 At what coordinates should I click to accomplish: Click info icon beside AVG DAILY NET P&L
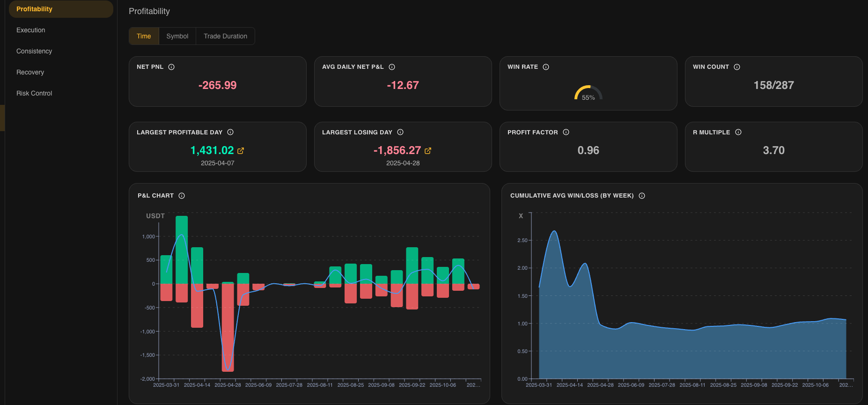[x=392, y=67]
